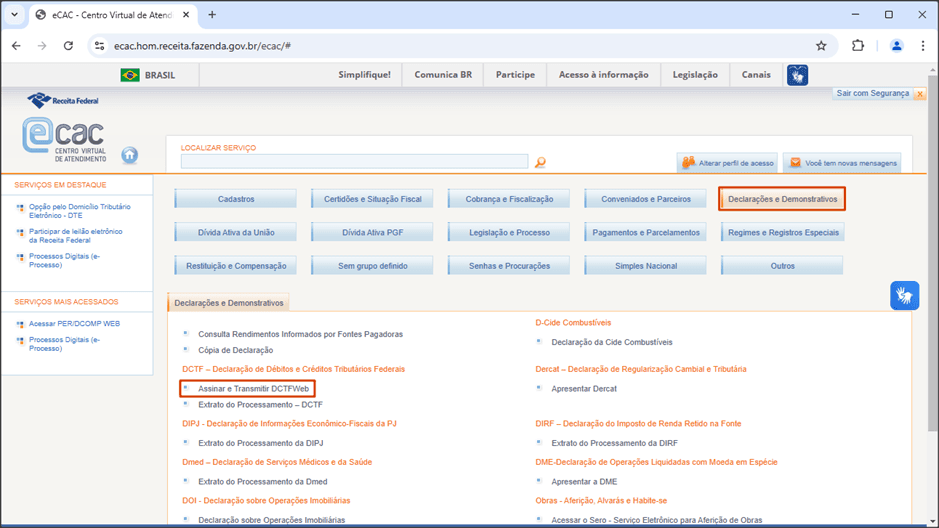Open the Chrome three-dot menu
Screen dimensions: 939x528
(x=922, y=46)
